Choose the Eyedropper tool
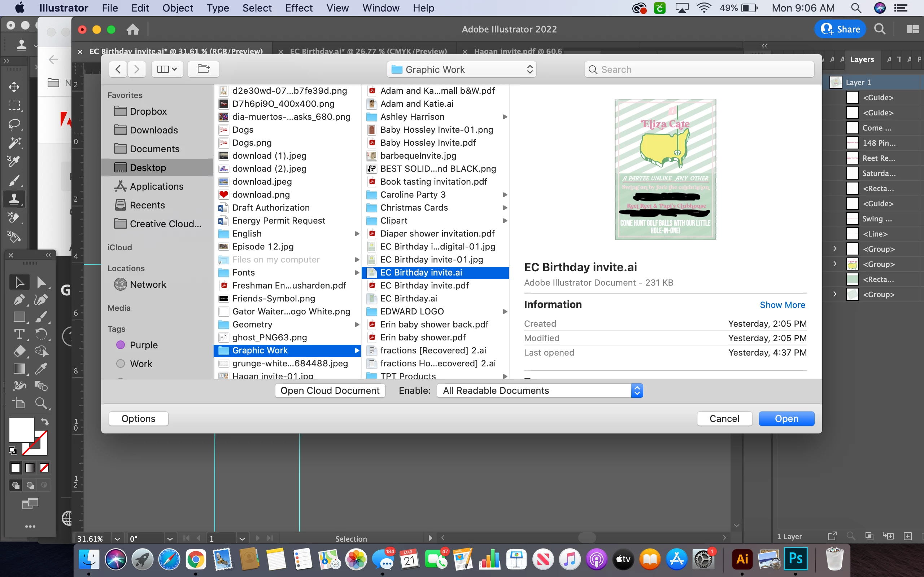The image size is (924, 577). coord(41,369)
